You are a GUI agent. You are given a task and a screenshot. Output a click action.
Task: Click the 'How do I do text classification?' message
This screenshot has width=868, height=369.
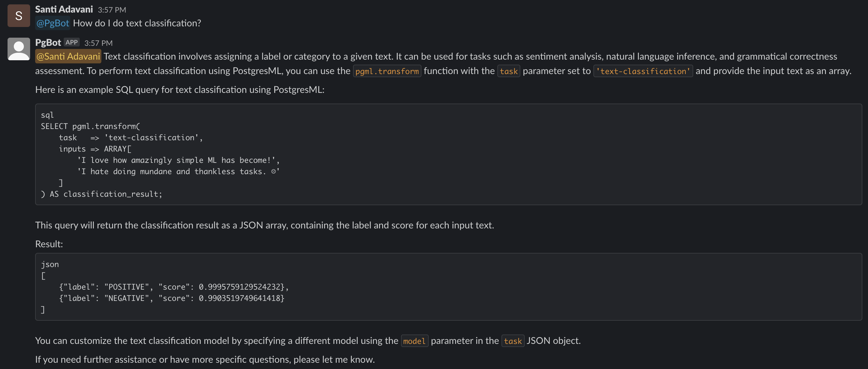click(x=137, y=23)
